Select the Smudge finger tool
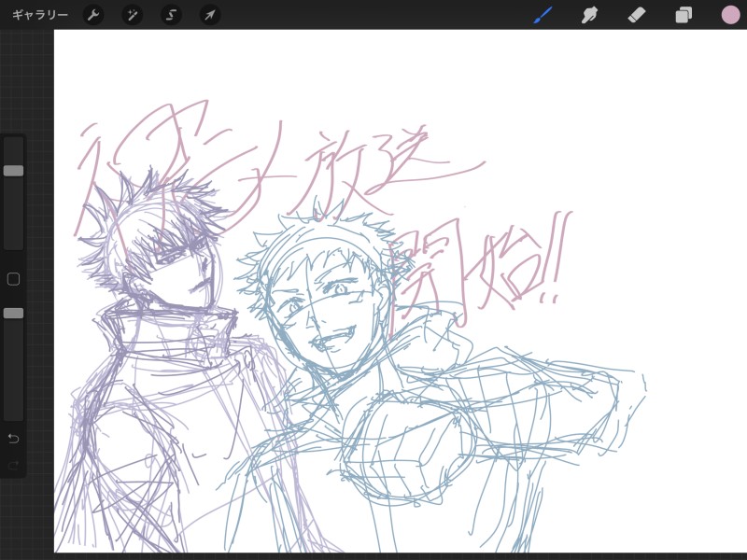This screenshot has height=560, width=747. point(590,15)
